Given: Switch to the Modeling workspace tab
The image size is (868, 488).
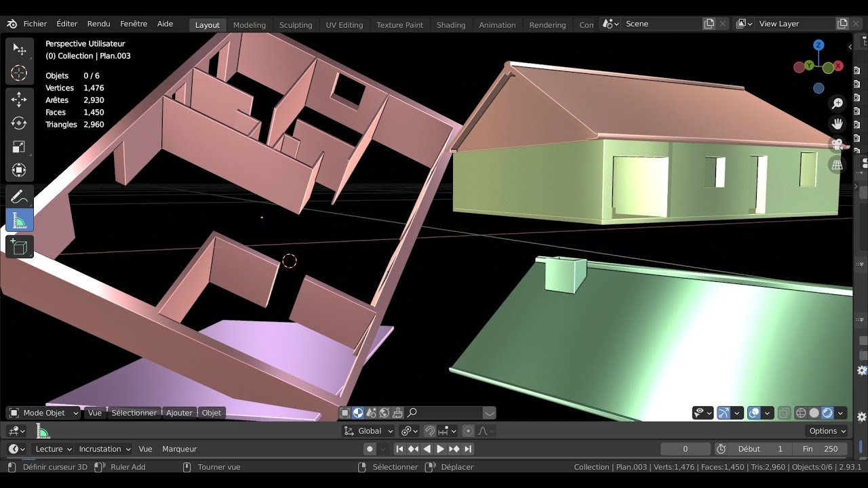Looking at the screenshot, I should 250,25.
